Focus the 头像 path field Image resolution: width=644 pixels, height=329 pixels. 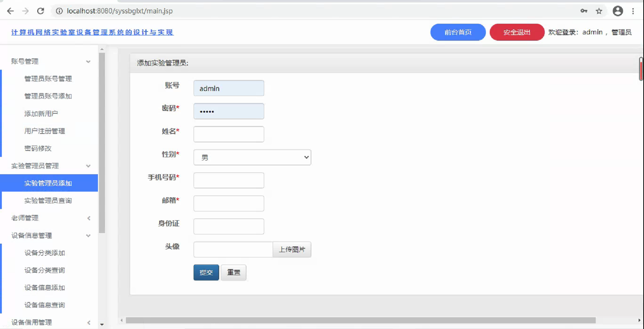pyautogui.click(x=233, y=249)
